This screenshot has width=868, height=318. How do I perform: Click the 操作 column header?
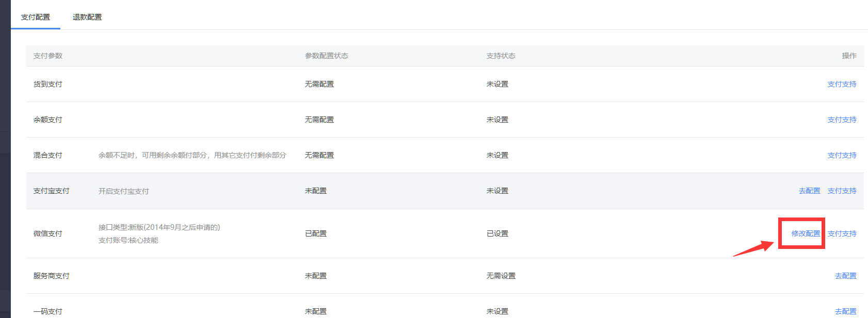click(849, 56)
